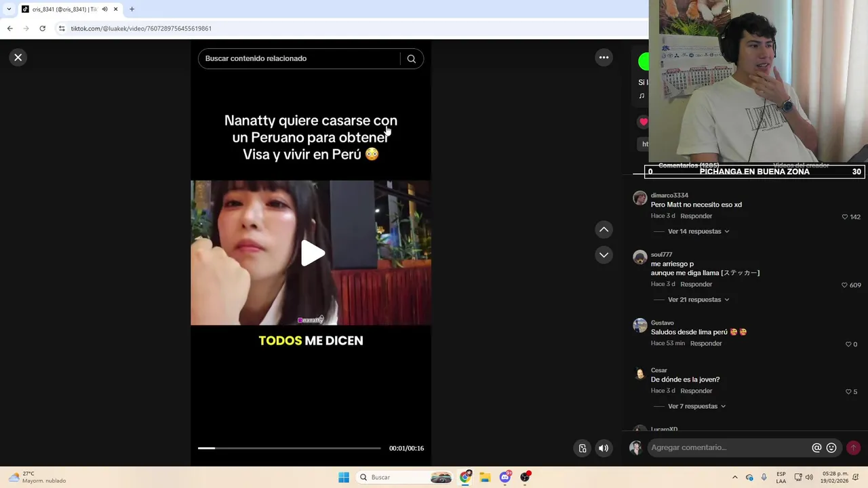Open Cesar's profile avatar
This screenshot has width=868, height=488.
tap(640, 373)
